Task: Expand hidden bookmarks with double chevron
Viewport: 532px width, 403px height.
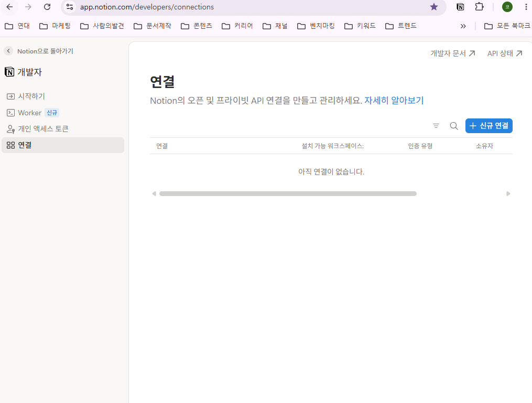Action: coord(463,26)
